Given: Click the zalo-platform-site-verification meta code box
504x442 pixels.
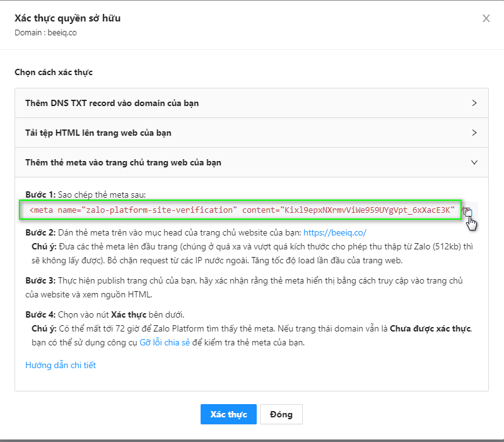Looking at the screenshot, I should point(242,210).
